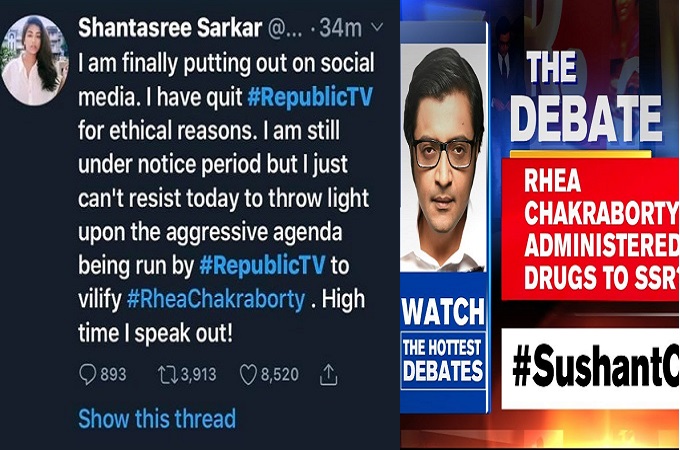Click the retweet arrows icon
This screenshot has height=450, width=680.
coord(167,375)
